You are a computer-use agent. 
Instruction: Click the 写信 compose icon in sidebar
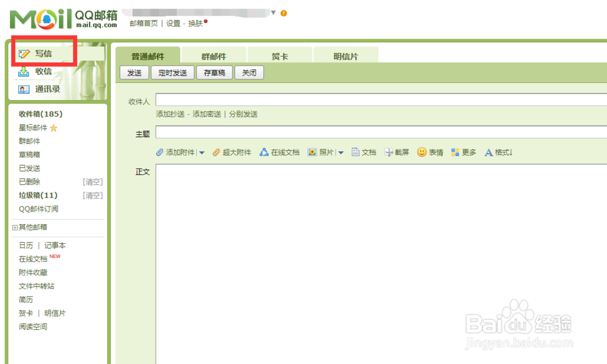(25, 53)
